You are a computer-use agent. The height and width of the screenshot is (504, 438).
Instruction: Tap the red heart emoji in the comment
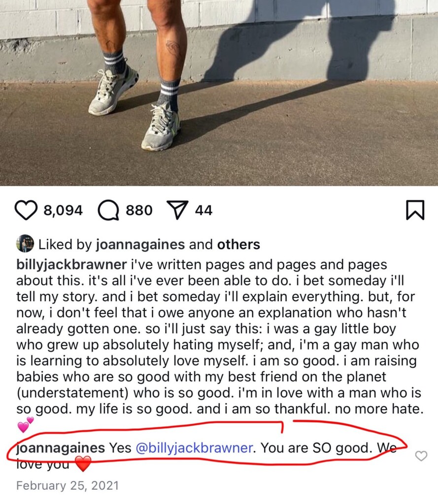coord(83,464)
